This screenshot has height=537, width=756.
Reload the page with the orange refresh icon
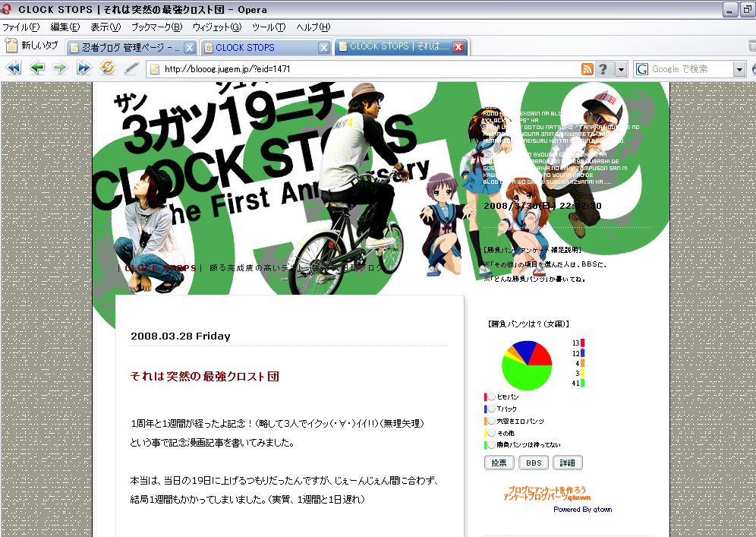(108, 68)
